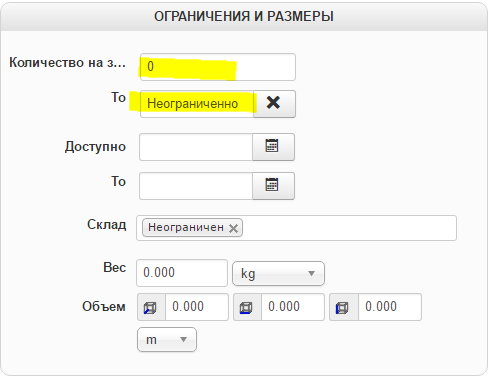Viewport: 502px width, 378px height.
Task: Remove the Неограничен tag from Склад
Action: 233,228
